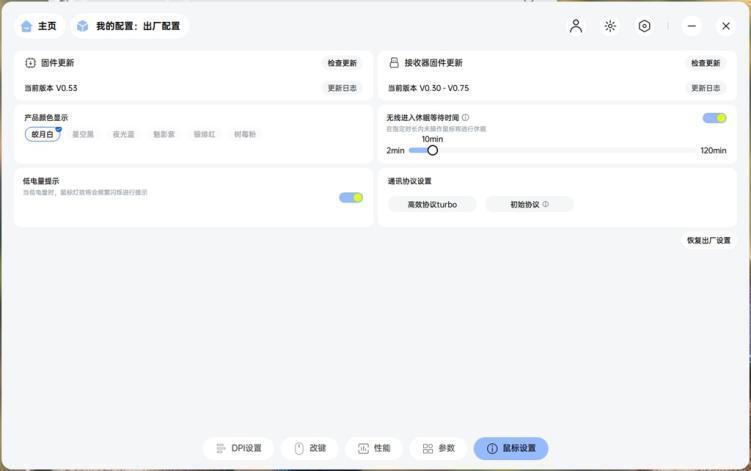The width and height of the screenshot is (751, 471).
Task: Open the 我的配置：出厂配置 profile selector
Action: pyautogui.click(x=130, y=26)
